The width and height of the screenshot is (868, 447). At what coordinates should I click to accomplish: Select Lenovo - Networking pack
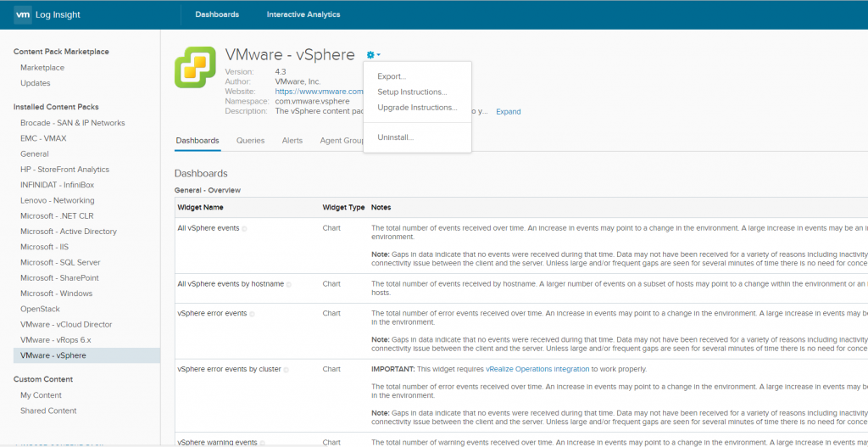[x=58, y=200]
